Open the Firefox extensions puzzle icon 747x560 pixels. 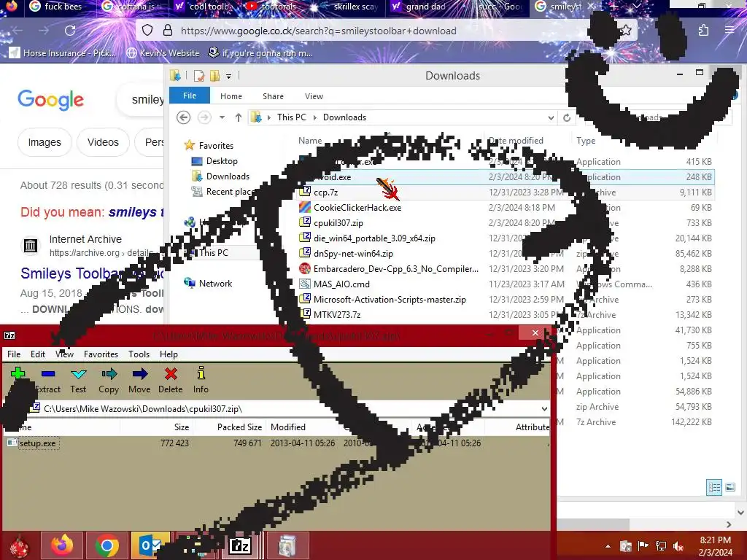click(x=704, y=31)
